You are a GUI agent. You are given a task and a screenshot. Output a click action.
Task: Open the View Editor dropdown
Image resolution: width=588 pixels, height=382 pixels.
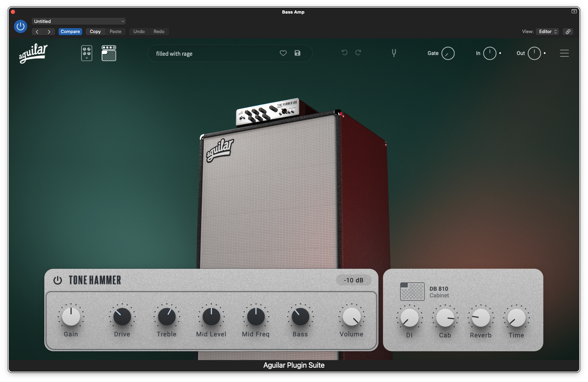pyautogui.click(x=548, y=32)
